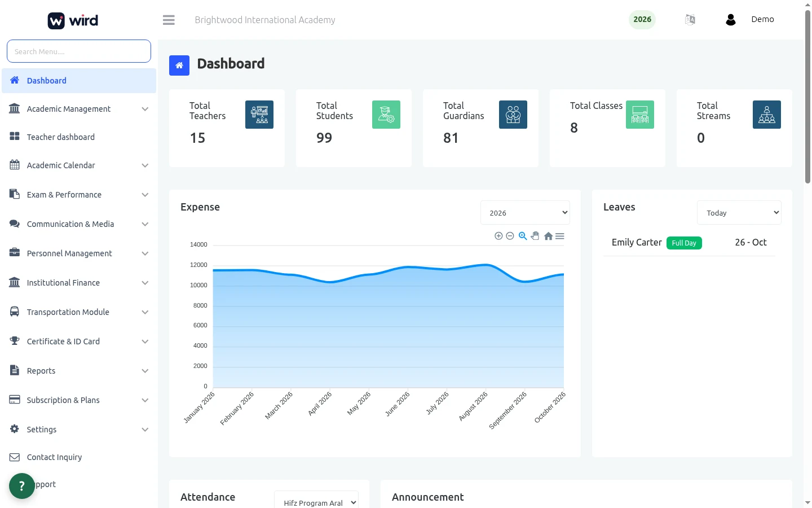Click the Total Streams card icon
The height and width of the screenshot is (508, 812).
767,115
